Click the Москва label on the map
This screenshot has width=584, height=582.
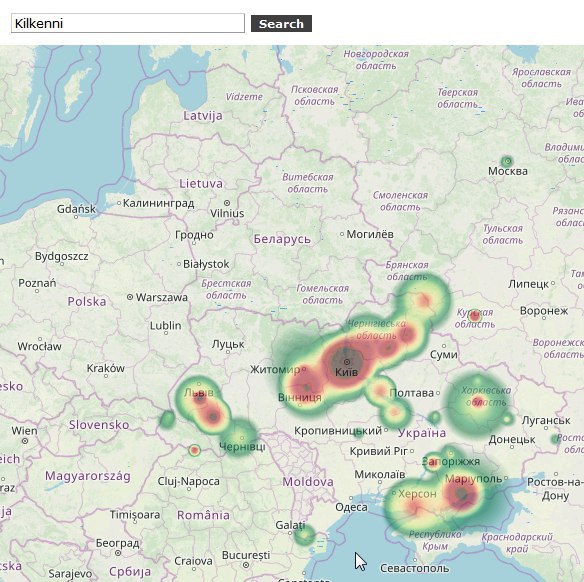(508, 171)
